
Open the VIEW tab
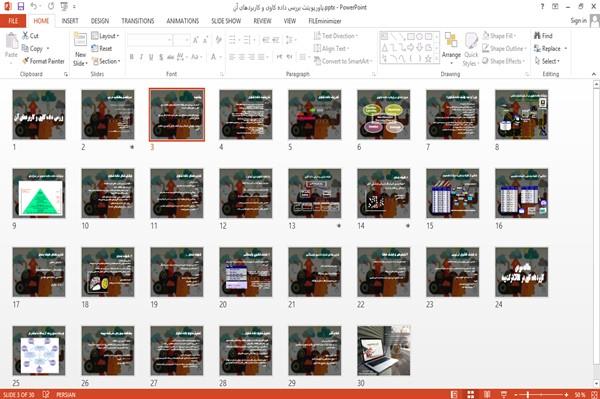click(x=290, y=21)
